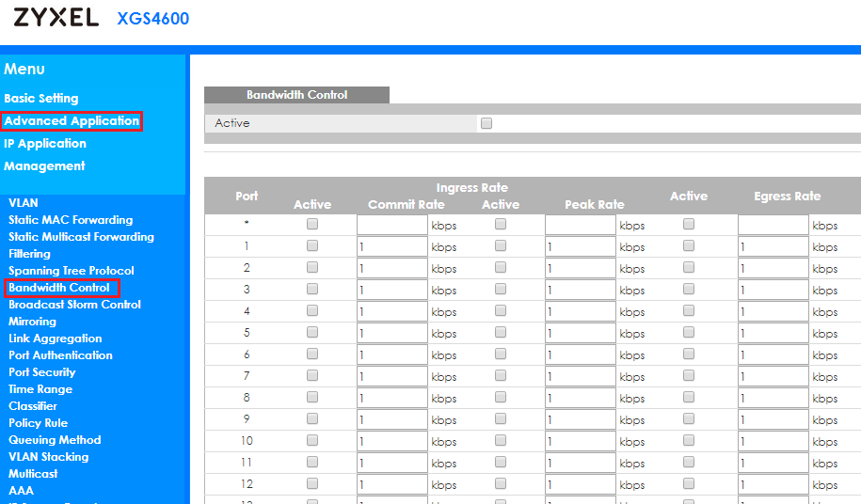861x504 pixels.
Task: Open the Bandwidth Control tab header
Action: pyautogui.click(x=296, y=95)
